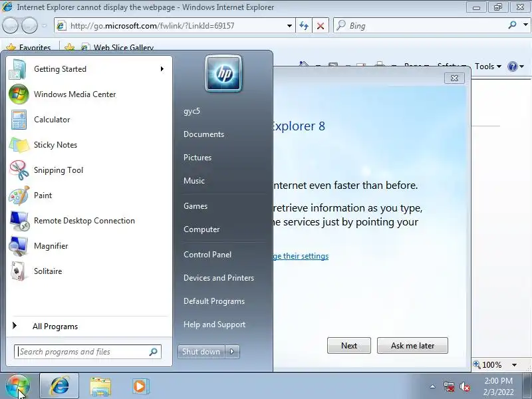Open Getting Started from Start menu
Screen dimensions: 532x399
(88, 69)
